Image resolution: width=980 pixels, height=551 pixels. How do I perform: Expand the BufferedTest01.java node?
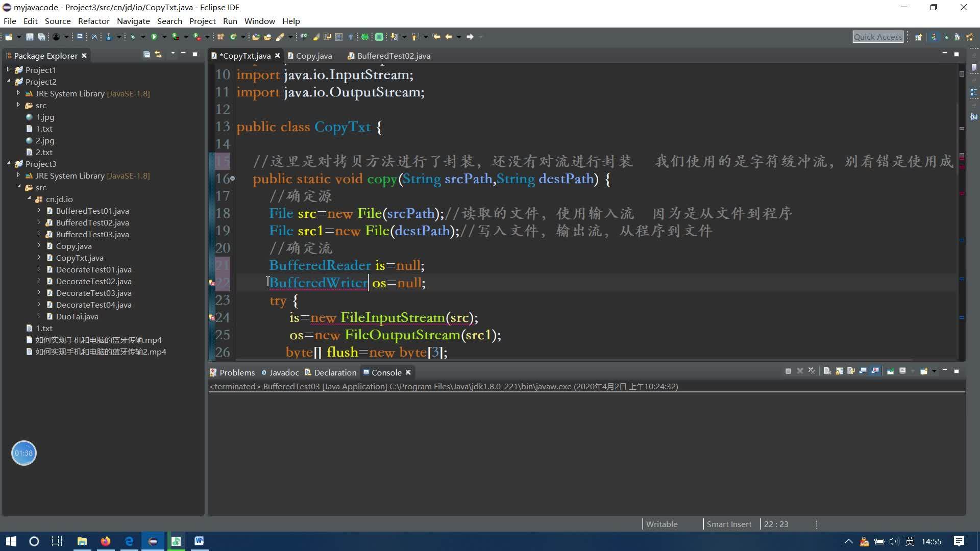click(x=39, y=210)
